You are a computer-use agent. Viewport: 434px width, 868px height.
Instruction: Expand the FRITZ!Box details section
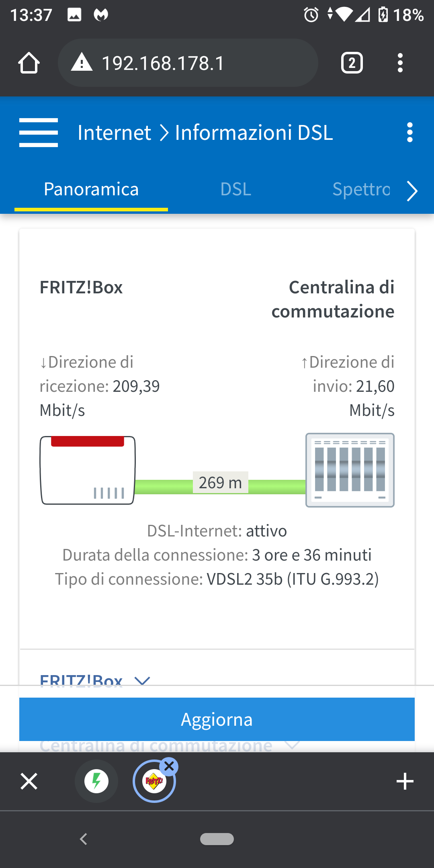point(142,680)
